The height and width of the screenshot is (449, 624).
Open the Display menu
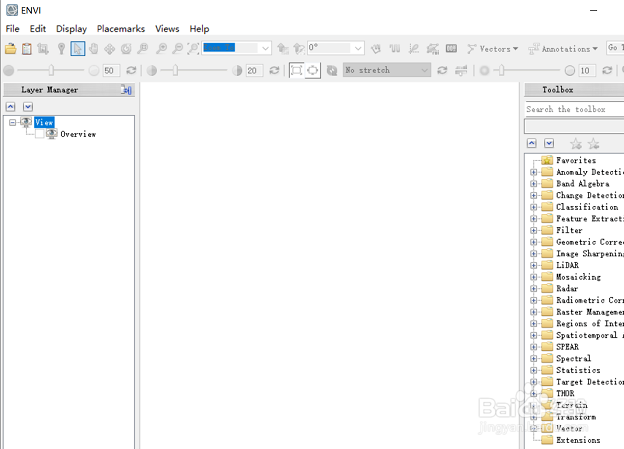click(x=72, y=29)
